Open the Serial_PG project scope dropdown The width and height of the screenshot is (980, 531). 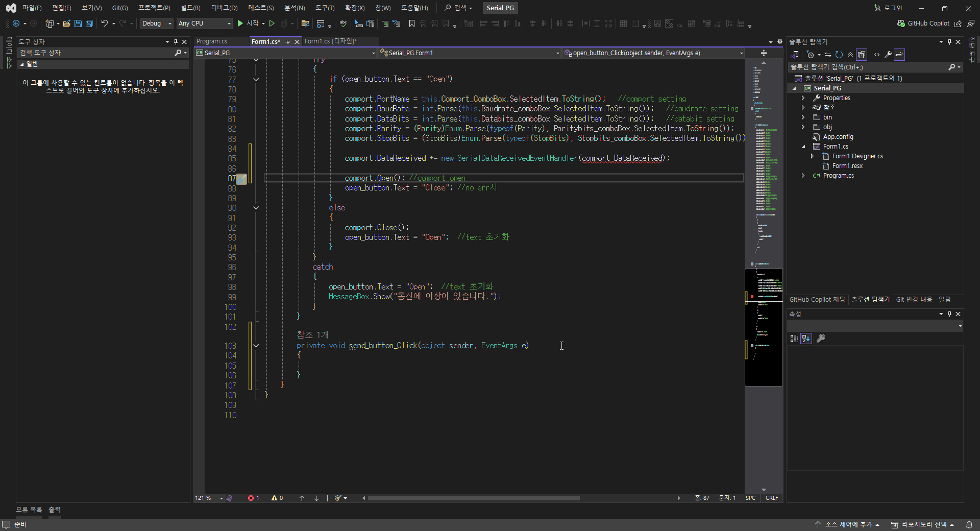(x=286, y=53)
